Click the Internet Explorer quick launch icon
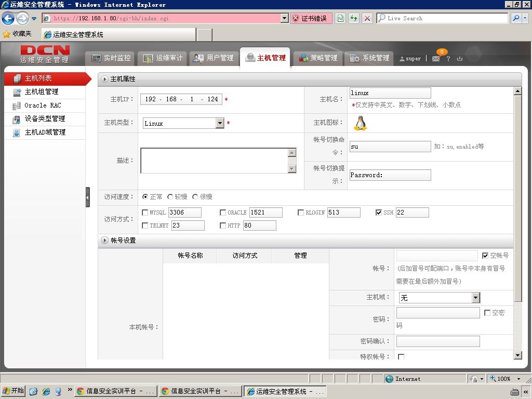The width and height of the screenshot is (532, 399). coord(46,391)
